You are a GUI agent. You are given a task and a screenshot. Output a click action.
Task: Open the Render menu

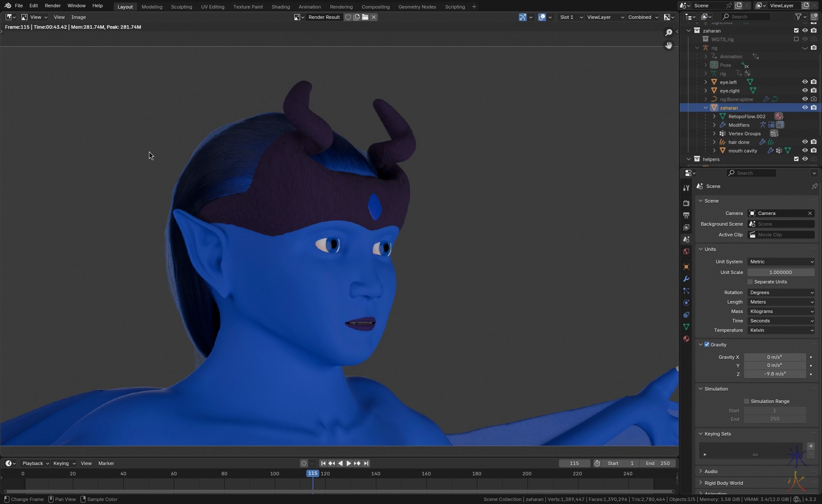click(x=53, y=6)
